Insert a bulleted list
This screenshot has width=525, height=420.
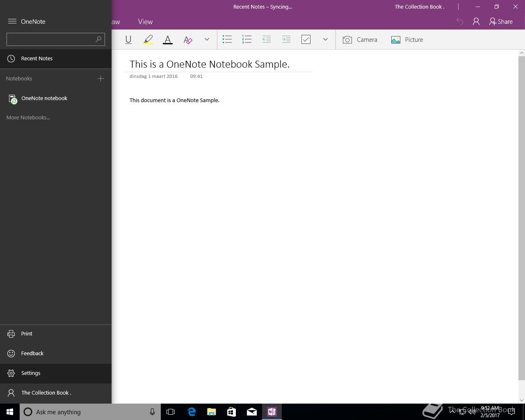click(227, 39)
